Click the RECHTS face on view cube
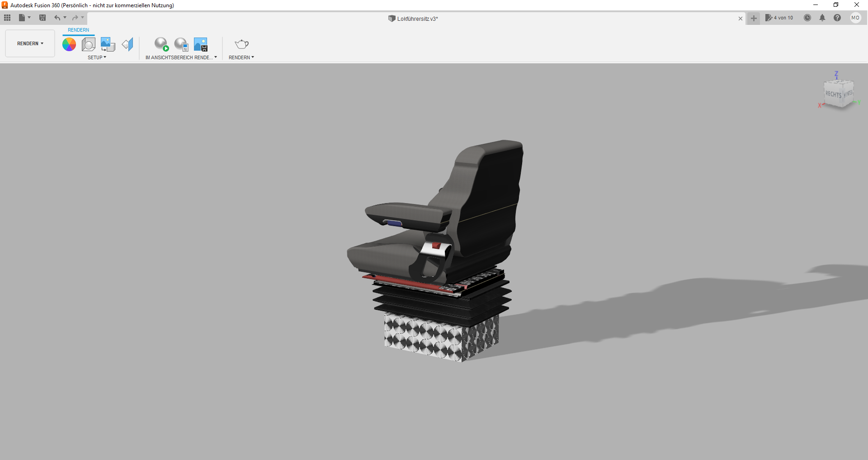This screenshot has width=868, height=460. [833, 94]
